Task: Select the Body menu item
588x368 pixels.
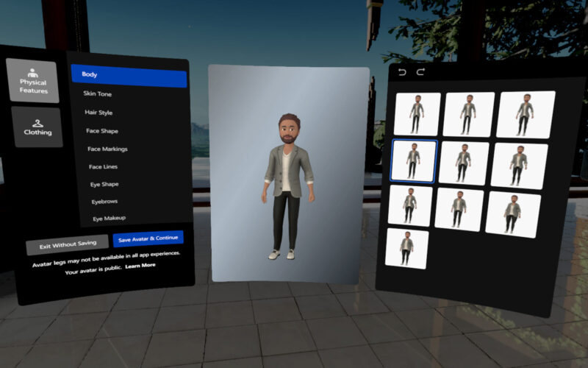Action: [129, 76]
